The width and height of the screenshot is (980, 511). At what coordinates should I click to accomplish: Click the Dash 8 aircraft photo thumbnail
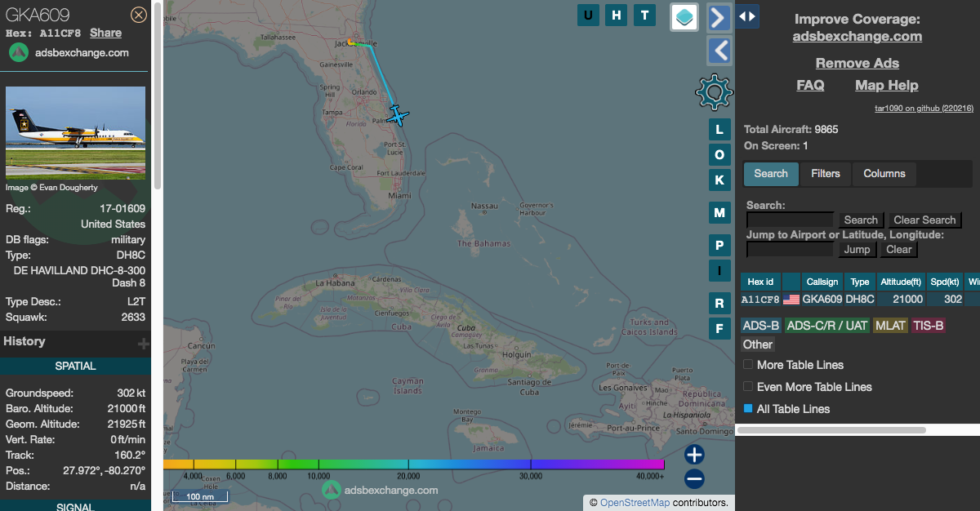(x=75, y=133)
